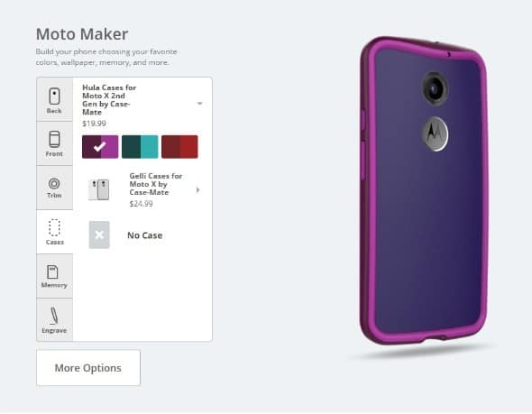Click the Hula Cases for Moto X title
The image size is (532, 414).
coord(109,100)
